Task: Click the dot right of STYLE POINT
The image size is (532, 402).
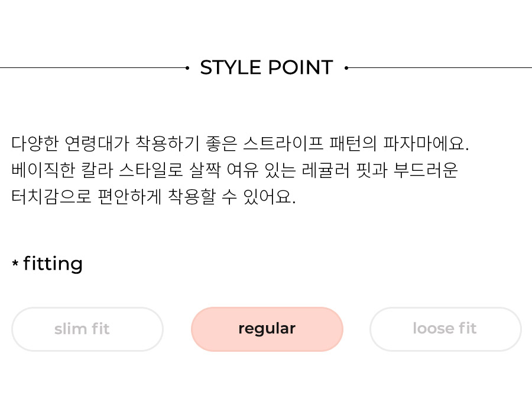Action: pos(346,68)
